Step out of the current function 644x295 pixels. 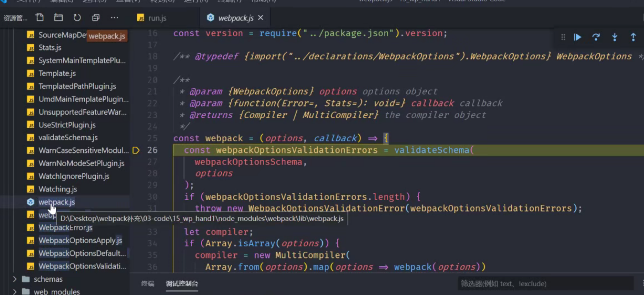633,37
